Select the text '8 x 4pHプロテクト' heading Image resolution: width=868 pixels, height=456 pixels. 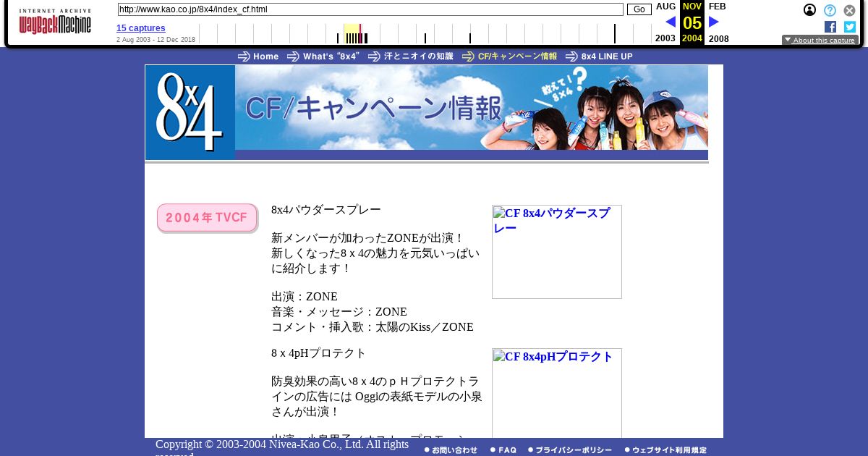(x=319, y=353)
